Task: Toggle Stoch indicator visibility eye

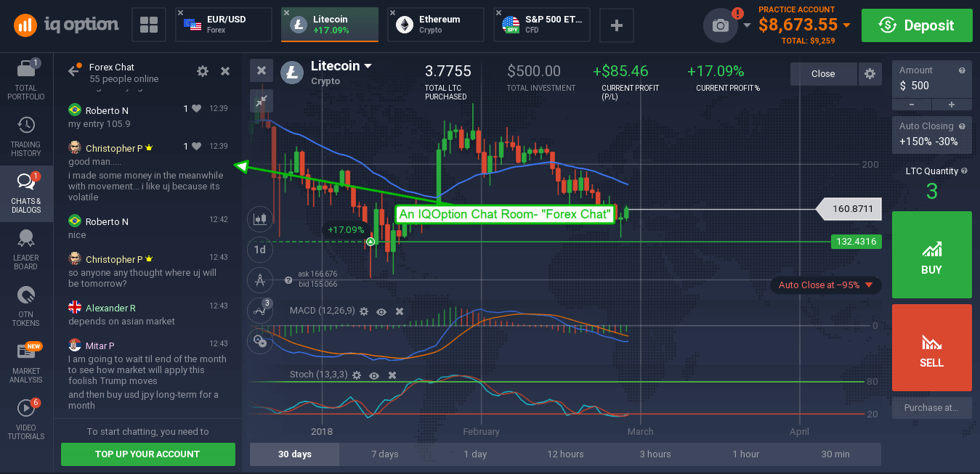Action: coord(374,375)
